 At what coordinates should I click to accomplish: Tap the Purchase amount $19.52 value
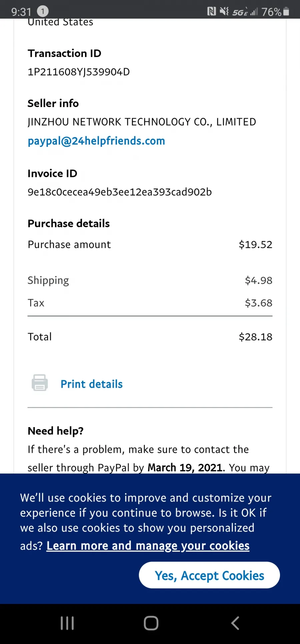(255, 245)
